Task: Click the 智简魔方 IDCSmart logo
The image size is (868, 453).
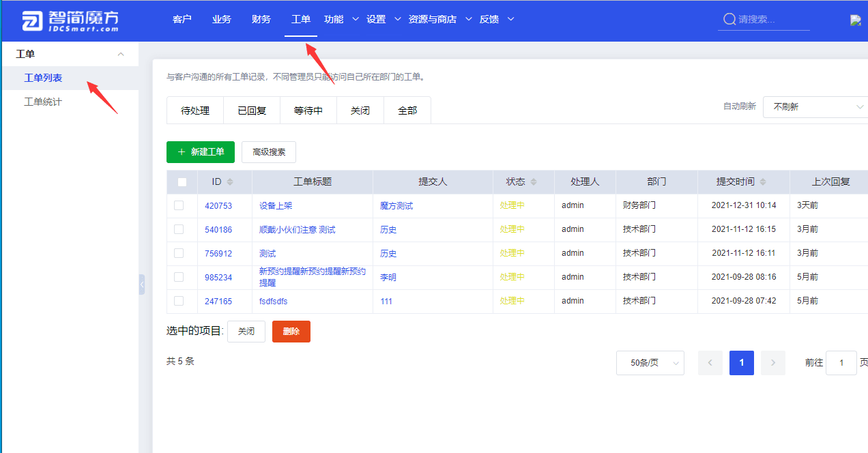Action: tap(70, 20)
